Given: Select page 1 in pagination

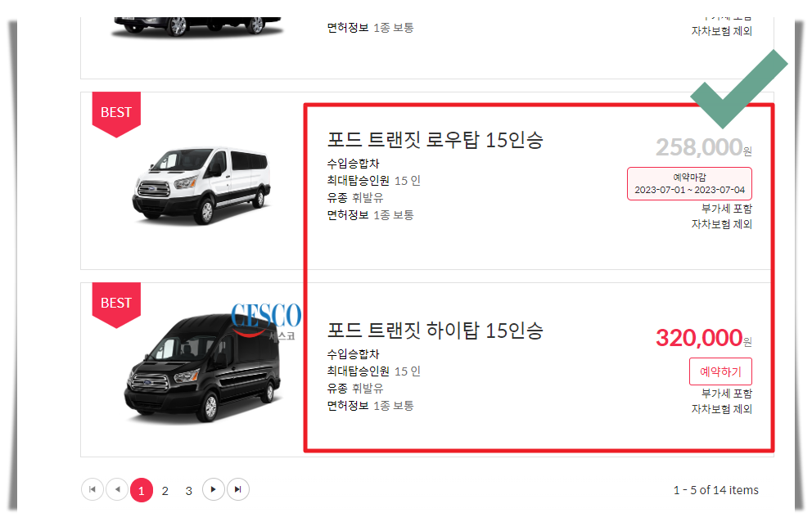Looking at the screenshot, I should [x=142, y=491].
